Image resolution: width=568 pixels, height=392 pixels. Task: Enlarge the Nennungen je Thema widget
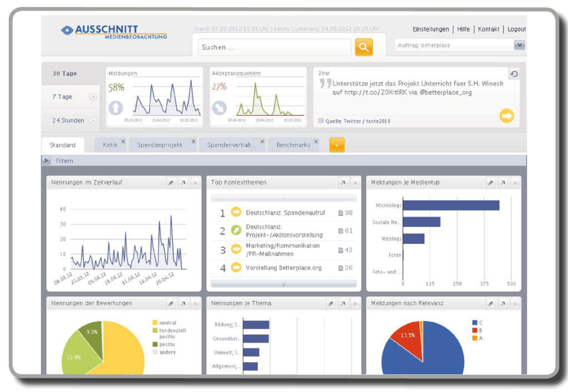tap(343, 303)
